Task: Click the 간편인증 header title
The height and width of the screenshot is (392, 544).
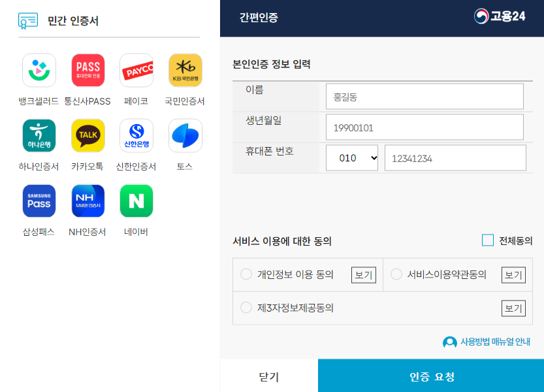Action: [x=259, y=18]
